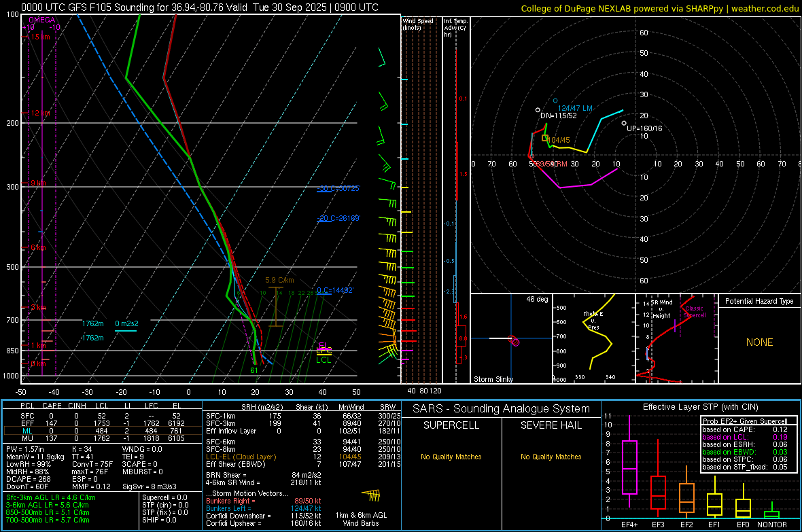Click the SHIP = 0.0 value
The image size is (802, 532).
tap(159, 520)
